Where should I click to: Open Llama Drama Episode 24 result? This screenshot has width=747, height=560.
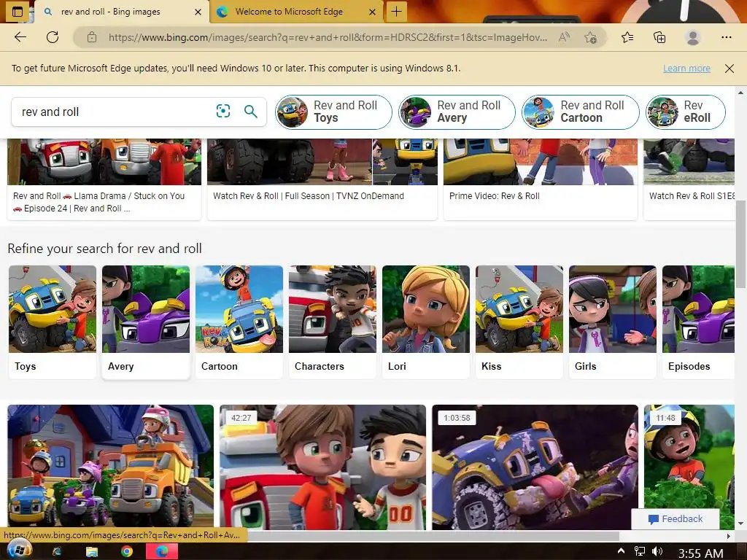pos(104,179)
